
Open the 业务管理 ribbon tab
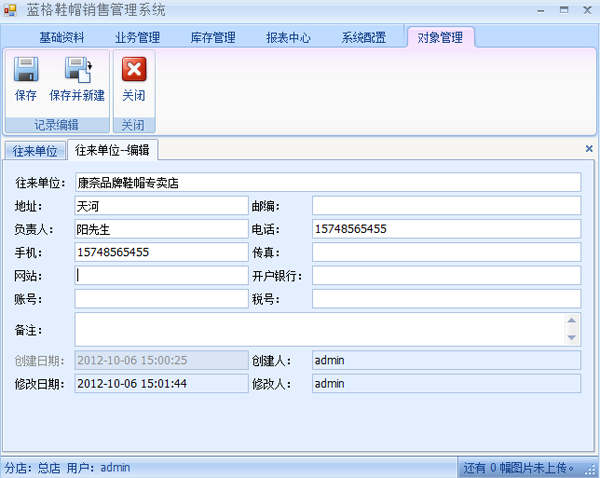click(x=137, y=38)
